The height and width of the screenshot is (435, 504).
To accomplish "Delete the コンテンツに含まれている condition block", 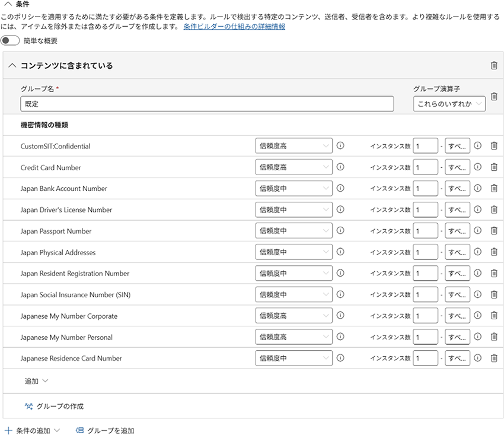I will coord(494,66).
